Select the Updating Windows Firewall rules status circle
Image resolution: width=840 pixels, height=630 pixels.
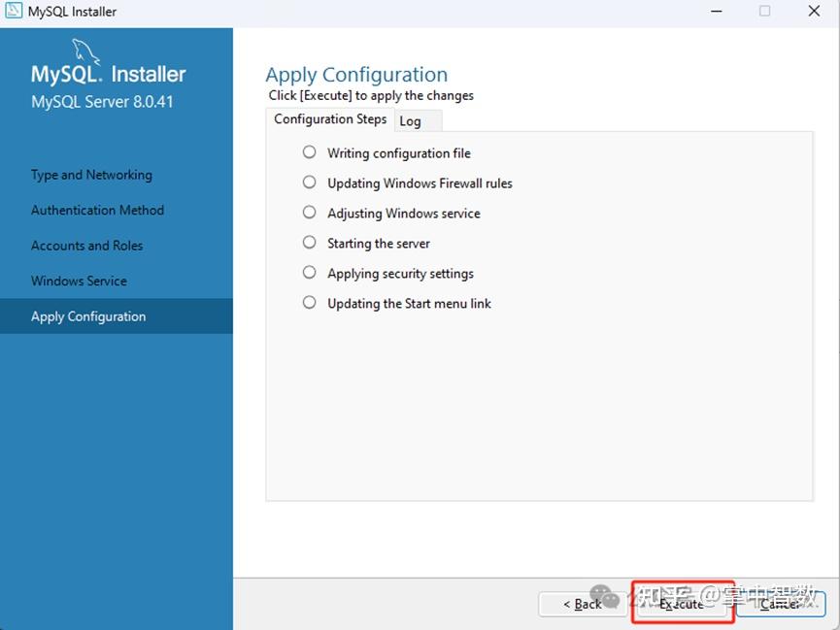click(x=309, y=182)
